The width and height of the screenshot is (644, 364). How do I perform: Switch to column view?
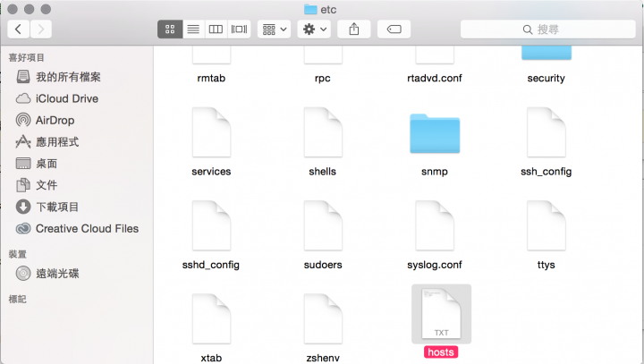click(216, 30)
